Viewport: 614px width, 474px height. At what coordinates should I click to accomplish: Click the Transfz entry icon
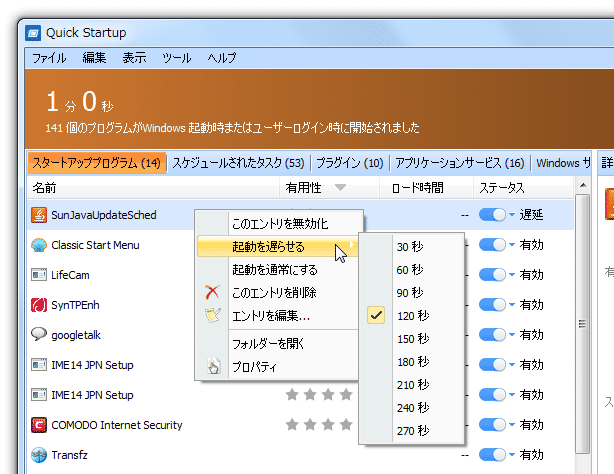click(39, 455)
